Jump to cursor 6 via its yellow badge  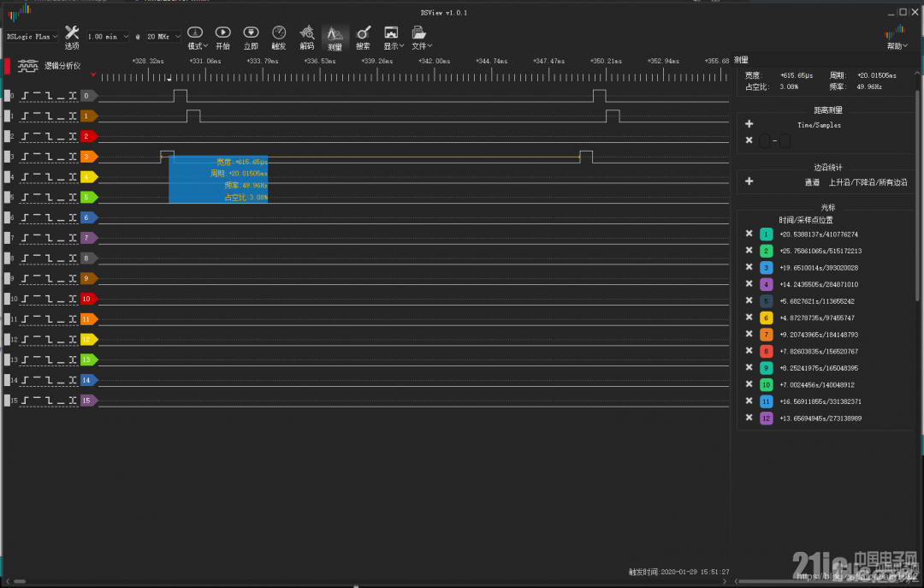[766, 318]
